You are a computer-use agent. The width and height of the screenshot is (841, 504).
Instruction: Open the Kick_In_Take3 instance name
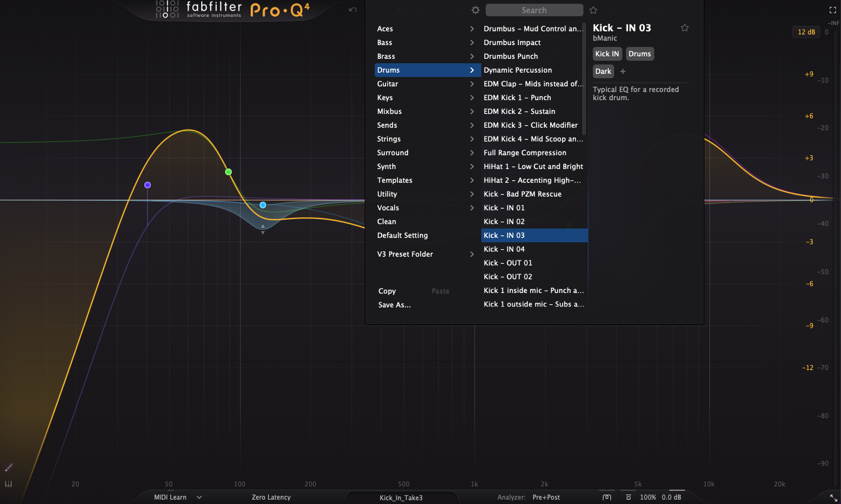(x=401, y=498)
